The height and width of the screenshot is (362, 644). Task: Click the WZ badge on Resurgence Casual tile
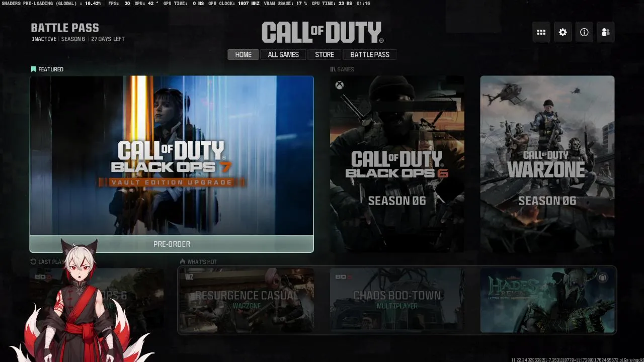[189, 277]
